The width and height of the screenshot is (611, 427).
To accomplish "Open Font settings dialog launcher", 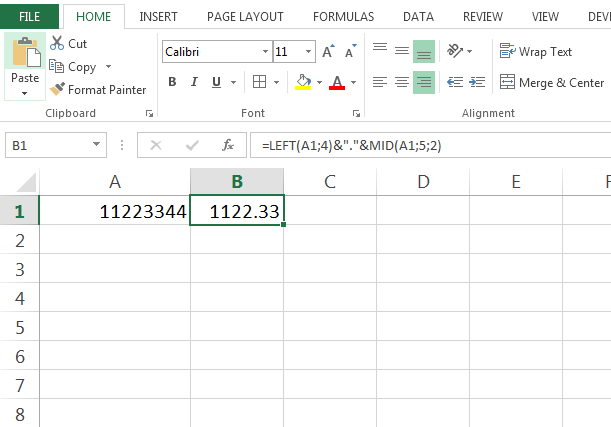I will pyautogui.click(x=356, y=113).
